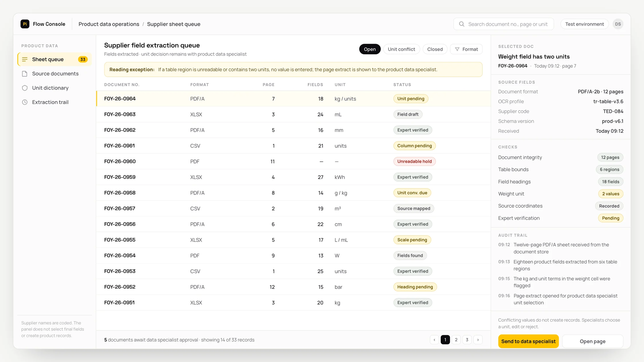This screenshot has width=644, height=362.
Task: Click the Table bounds 6 regions badge
Action: click(609, 170)
